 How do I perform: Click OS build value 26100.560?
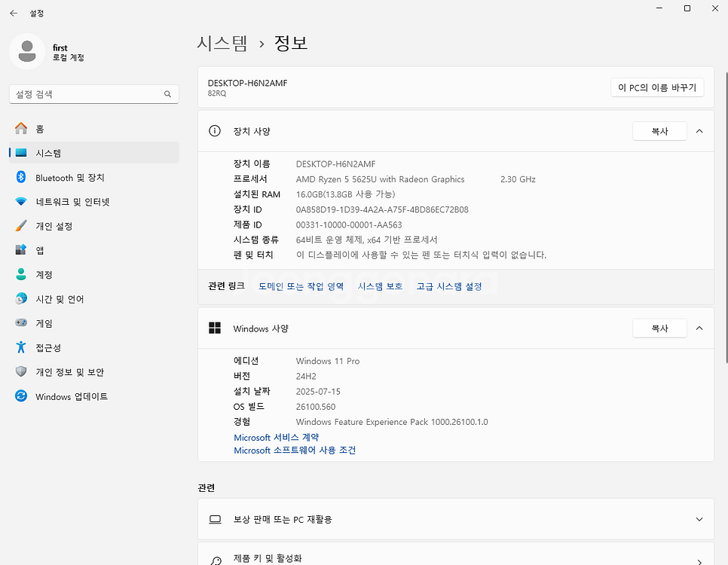[316, 407]
